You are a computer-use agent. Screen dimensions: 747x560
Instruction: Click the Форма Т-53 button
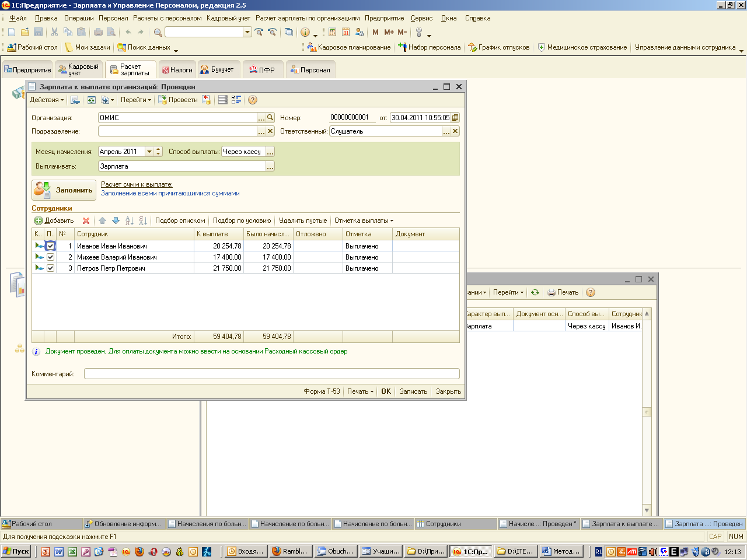322,391
